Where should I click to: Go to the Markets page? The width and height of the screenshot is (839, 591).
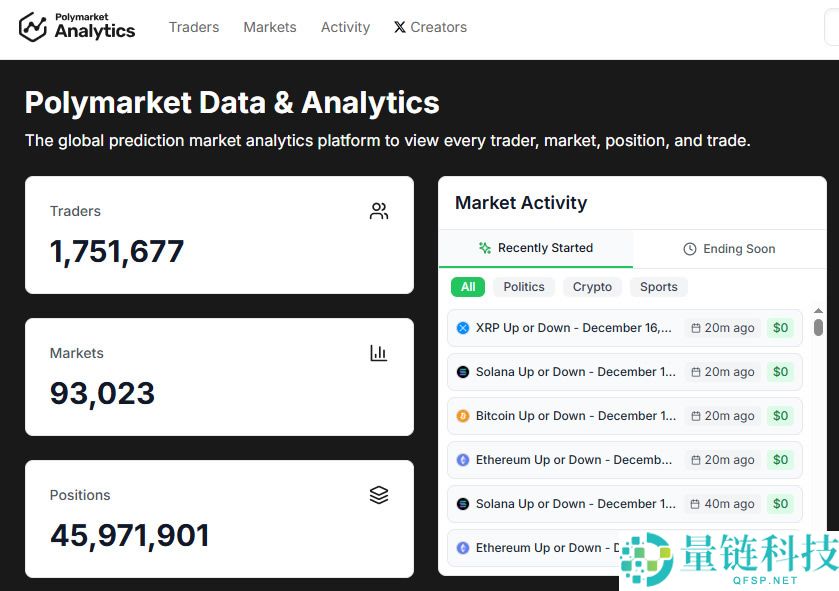point(270,27)
